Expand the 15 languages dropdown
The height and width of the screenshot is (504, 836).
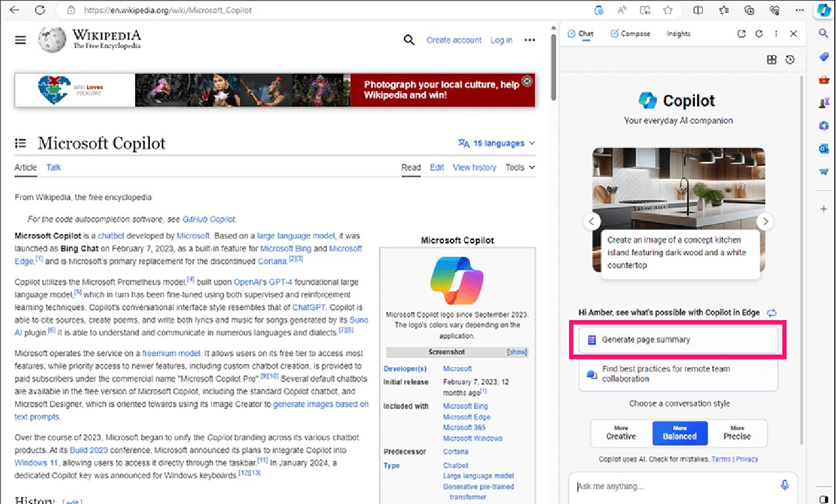click(x=496, y=143)
